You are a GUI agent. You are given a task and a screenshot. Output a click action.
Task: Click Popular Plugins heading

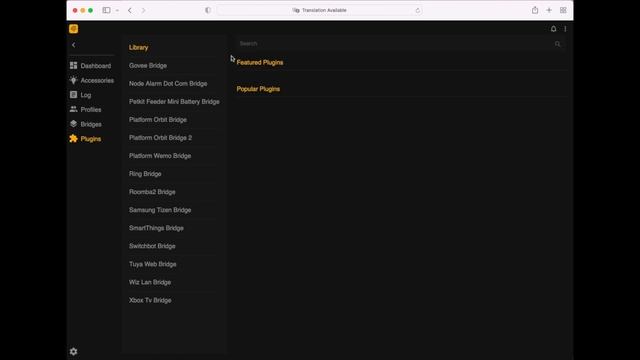258,89
